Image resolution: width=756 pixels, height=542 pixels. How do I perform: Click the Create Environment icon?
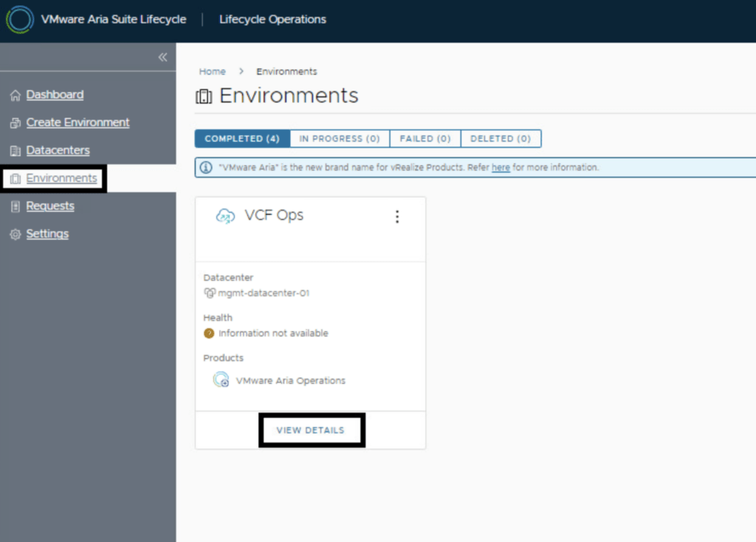click(x=15, y=123)
